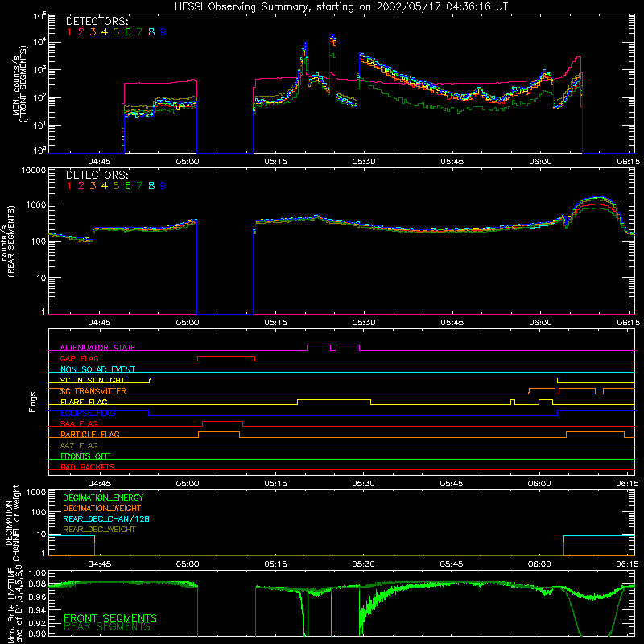The height and width of the screenshot is (644, 644).
Task: Select the 'SAA_FLAG' label
Action: (79, 424)
